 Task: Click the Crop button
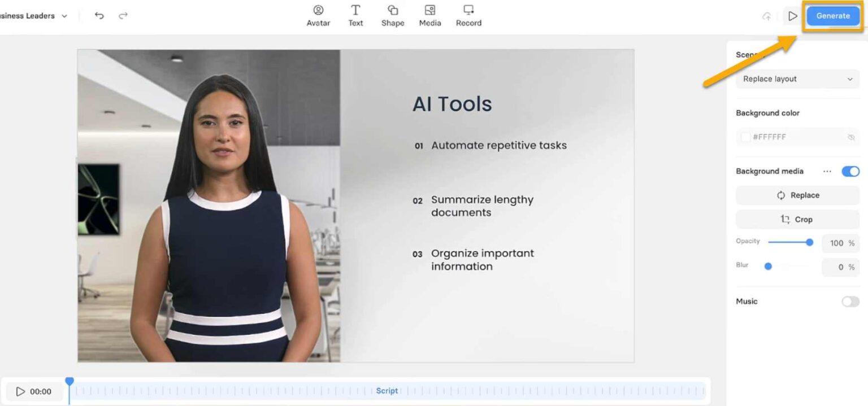(x=797, y=220)
